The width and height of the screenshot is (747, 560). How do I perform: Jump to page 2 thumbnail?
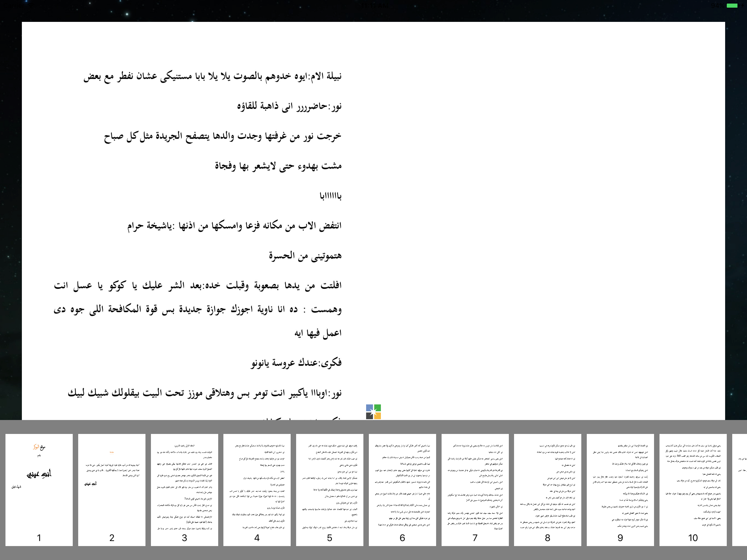pos(112,490)
